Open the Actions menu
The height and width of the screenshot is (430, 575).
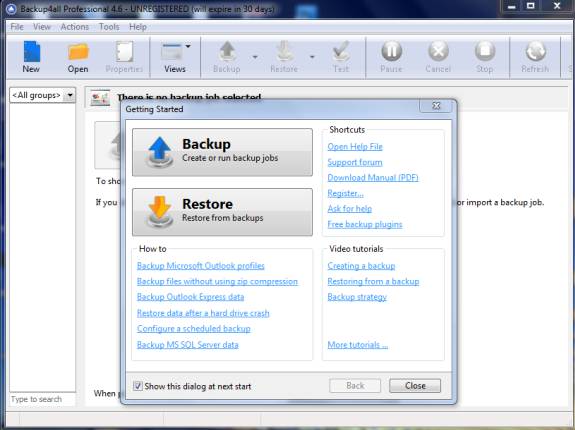tap(75, 27)
